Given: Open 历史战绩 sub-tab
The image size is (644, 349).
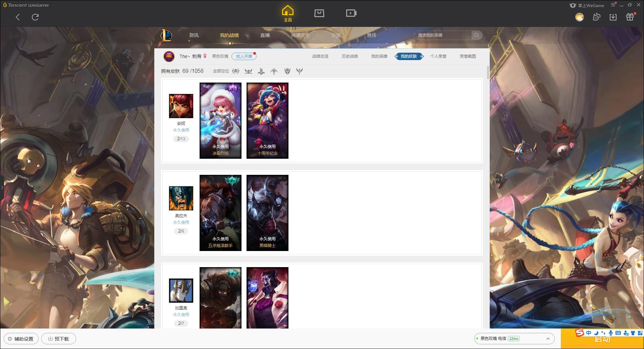Looking at the screenshot, I should pyautogui.click(x=350, y=56).
